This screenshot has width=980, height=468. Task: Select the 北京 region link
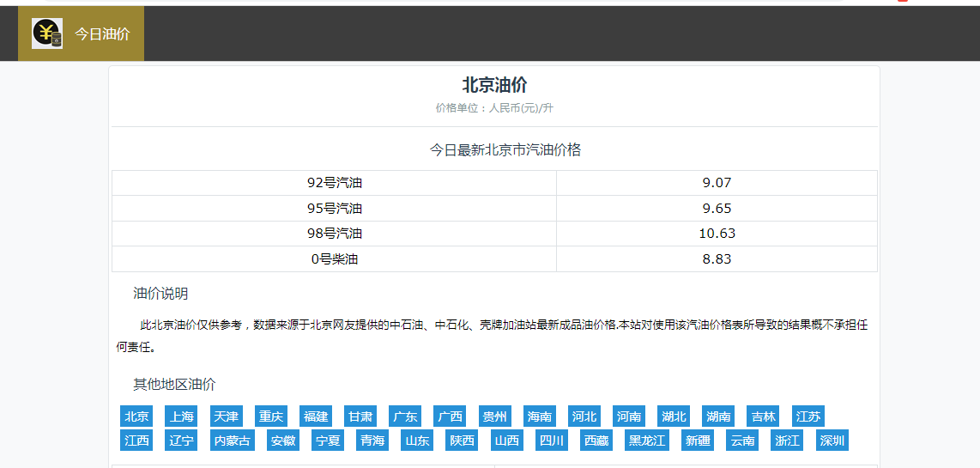click(x=136, y=416)
